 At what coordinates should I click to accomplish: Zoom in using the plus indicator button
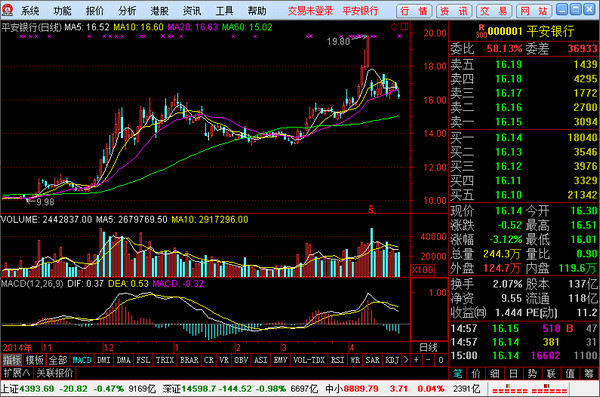(416, 360)
